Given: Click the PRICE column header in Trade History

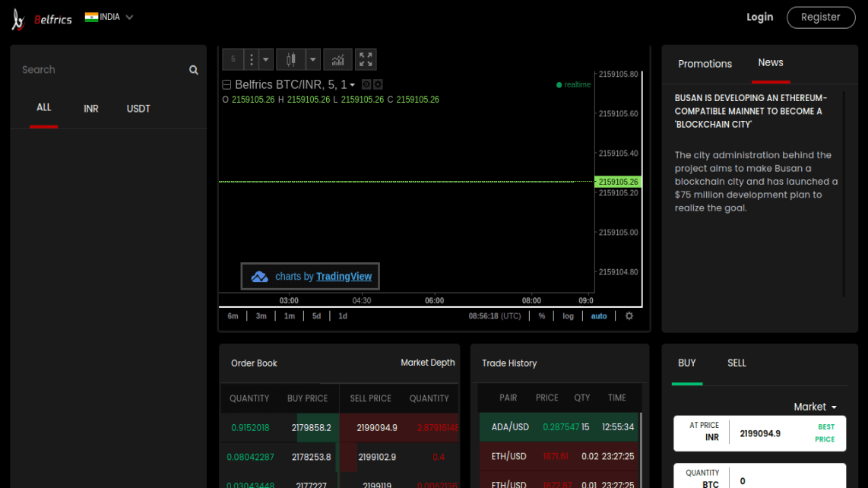Looking at the screenshot, I should tap(547, 398).
